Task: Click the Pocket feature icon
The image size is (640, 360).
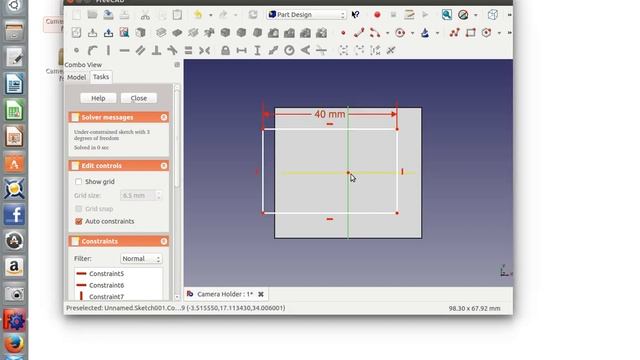Action: [x=177, y=33]
